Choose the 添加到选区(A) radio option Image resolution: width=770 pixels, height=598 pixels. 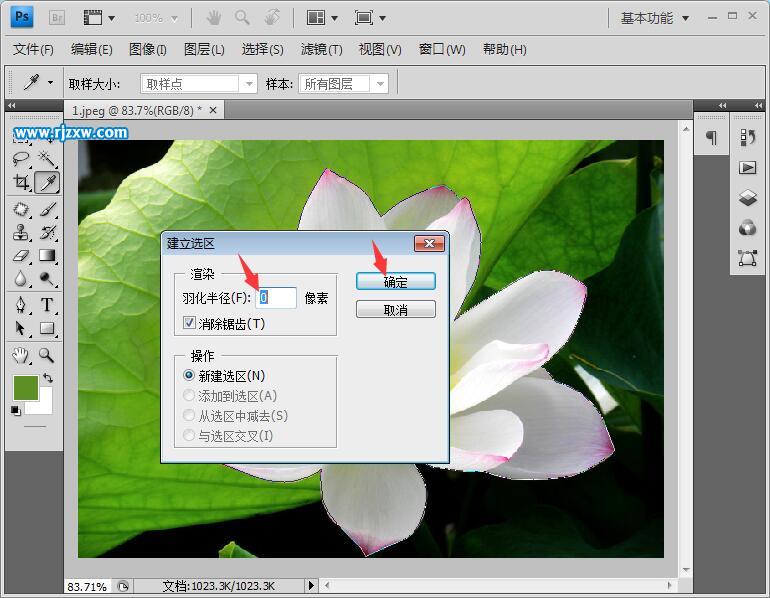(x=189, y=395)
